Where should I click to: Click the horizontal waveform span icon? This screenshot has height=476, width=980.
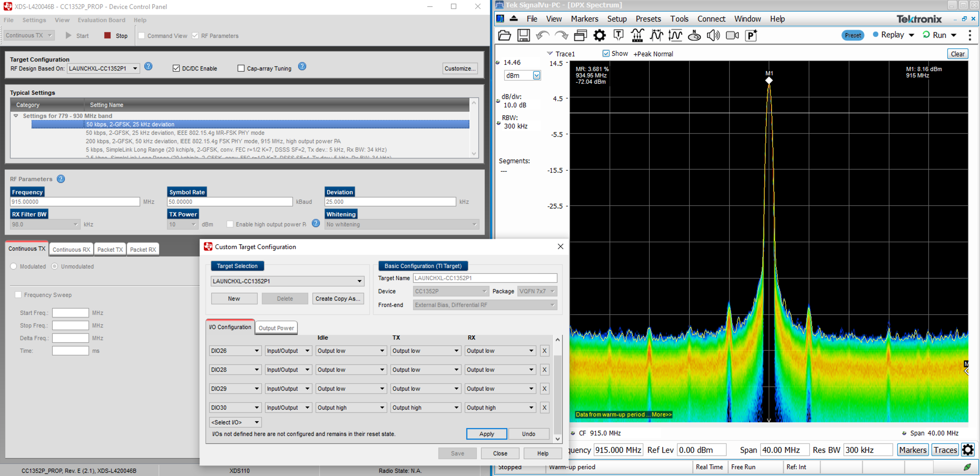point(656,35)
